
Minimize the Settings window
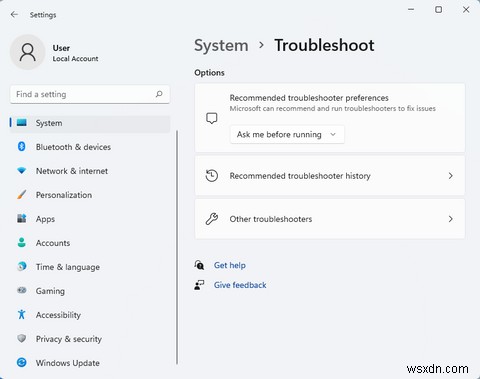[411, 10]
